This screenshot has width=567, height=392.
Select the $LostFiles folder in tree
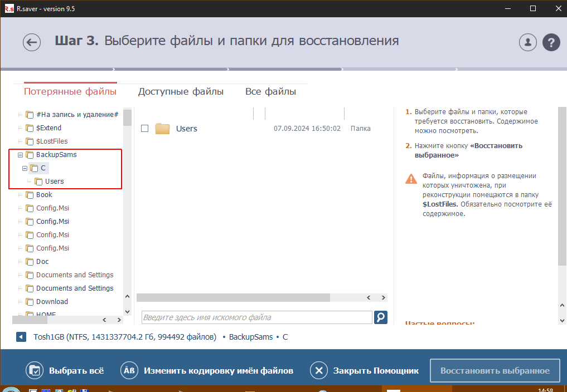click(x=52, y=141)
